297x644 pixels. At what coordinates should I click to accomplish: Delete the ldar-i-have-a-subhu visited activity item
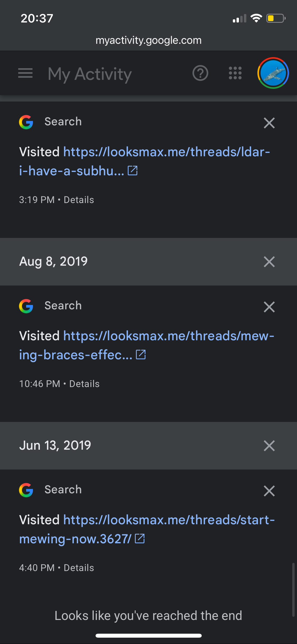269,123
